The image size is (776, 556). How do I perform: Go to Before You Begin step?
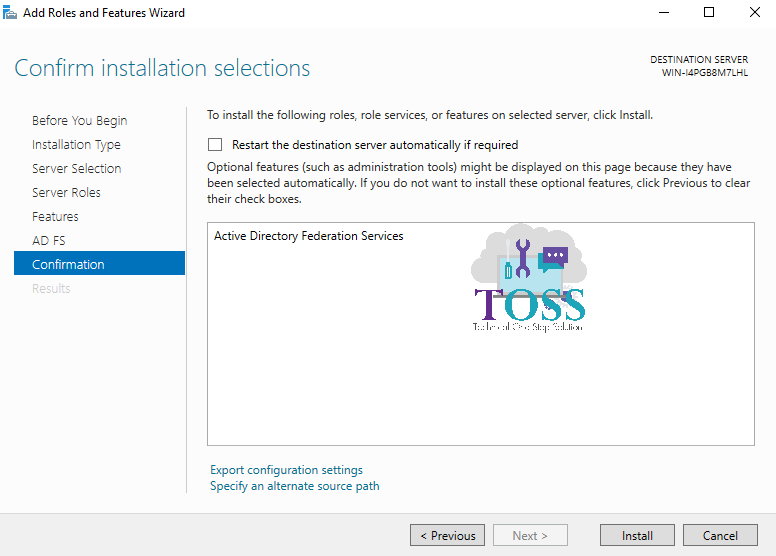click(79, 120)
